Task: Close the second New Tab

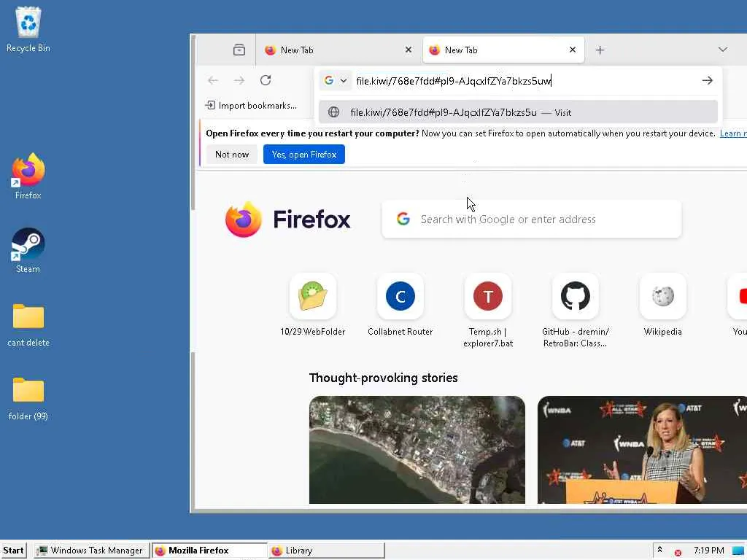Action: (x=573, y=50)
